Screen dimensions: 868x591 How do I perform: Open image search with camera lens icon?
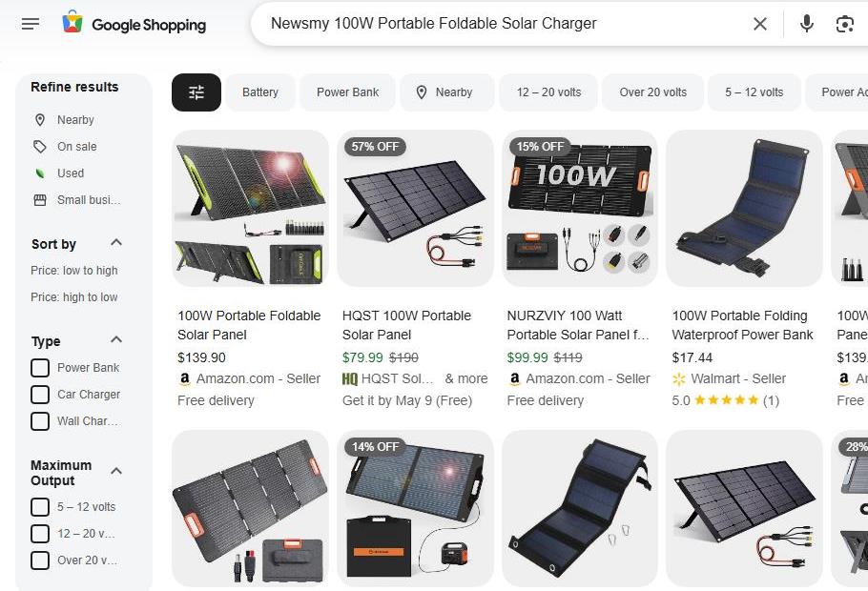(844, 24)
